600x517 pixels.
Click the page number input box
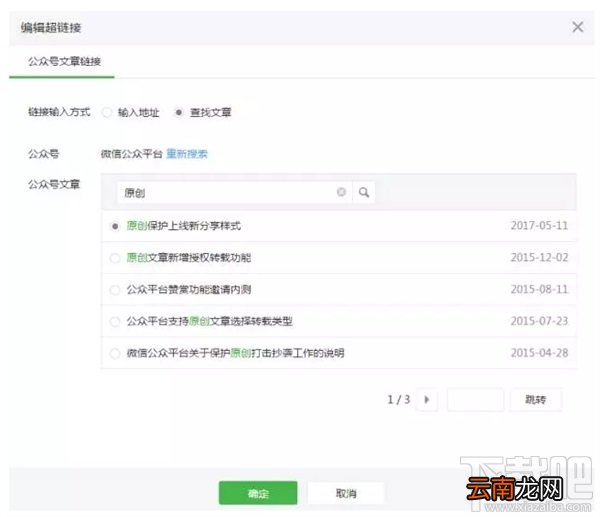475,400
